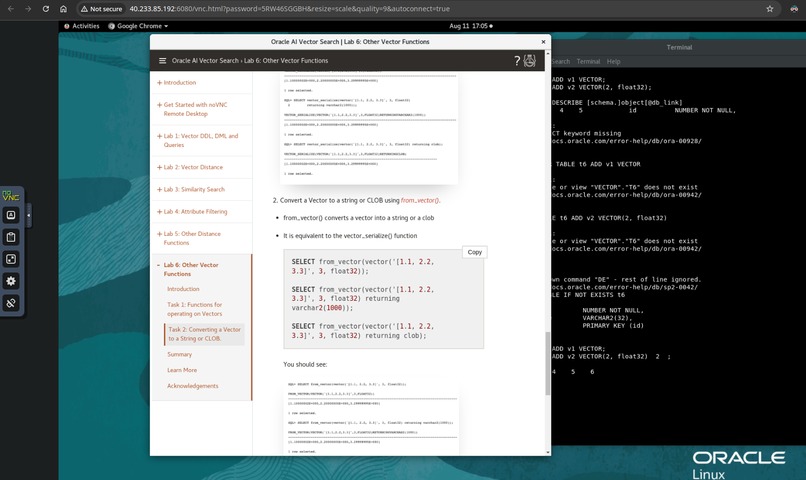
Task: Click the Oracle badge icon in header
Action: point(529,61)
